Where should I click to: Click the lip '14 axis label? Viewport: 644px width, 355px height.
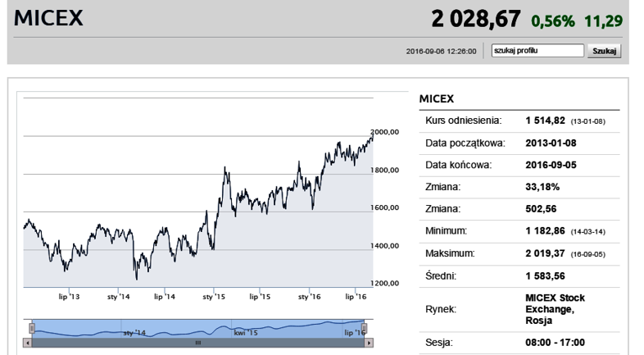(165, 297)
